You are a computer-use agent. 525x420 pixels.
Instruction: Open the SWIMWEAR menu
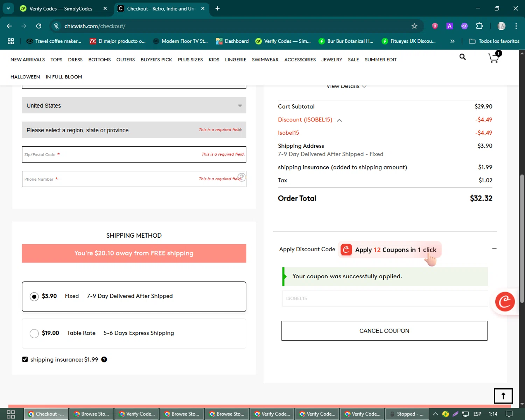(x=265, y=59)
